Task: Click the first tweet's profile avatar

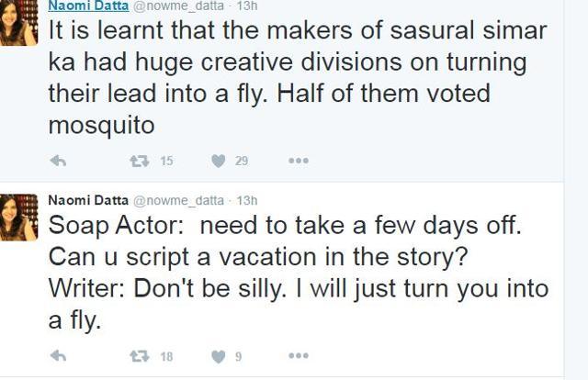Action: coord(18,22)
